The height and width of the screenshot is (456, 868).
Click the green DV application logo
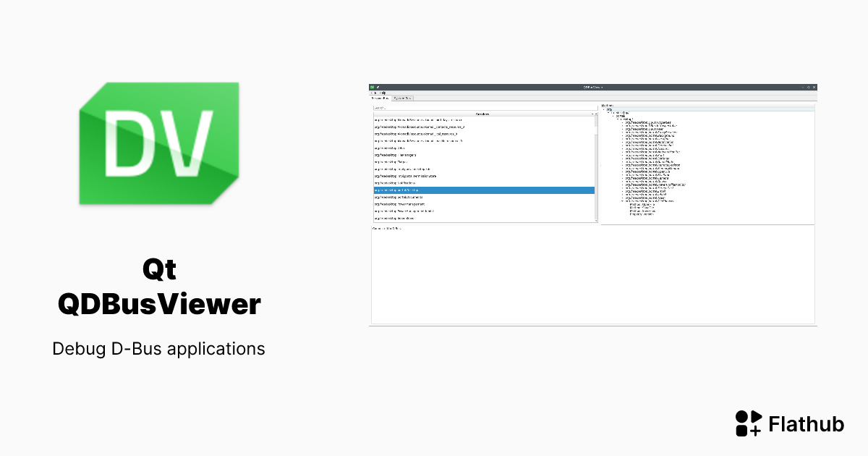pyautogui.click(x=158, y=143)
